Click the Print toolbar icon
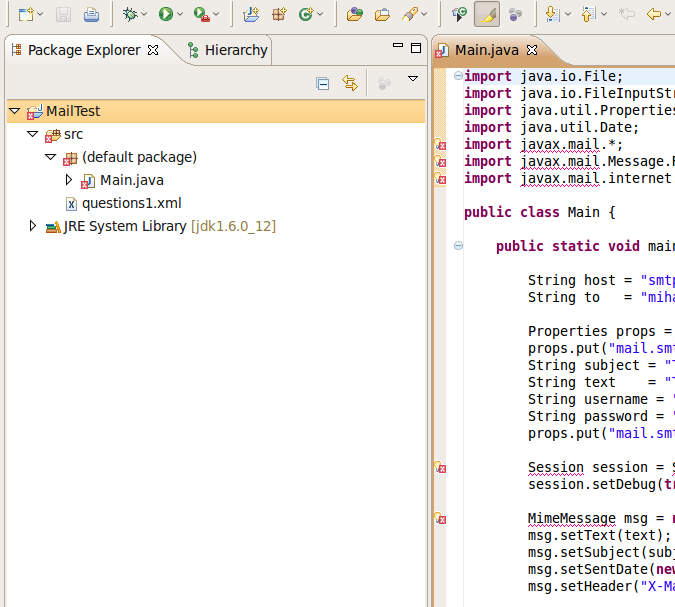Viewport: 675px width, 607px height. [91, 15]
